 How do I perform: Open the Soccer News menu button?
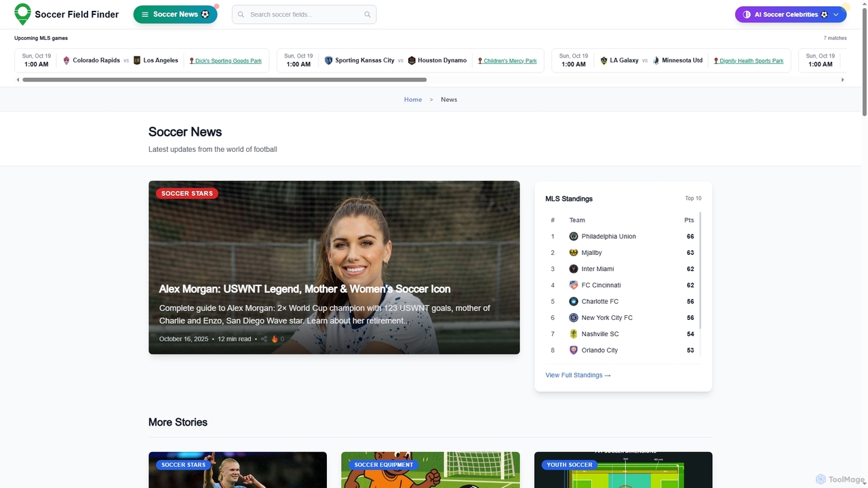pyautogui.click(x=175, y=14)
